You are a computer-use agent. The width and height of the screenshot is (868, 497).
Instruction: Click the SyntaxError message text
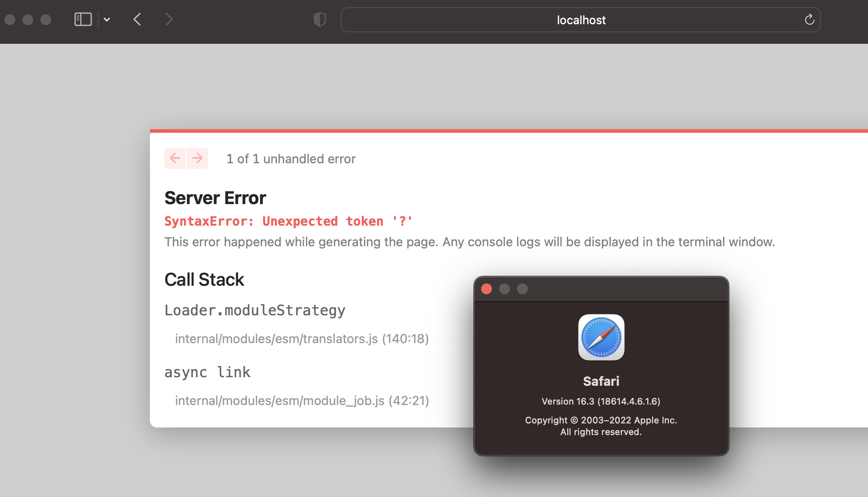tap(288, 221)
